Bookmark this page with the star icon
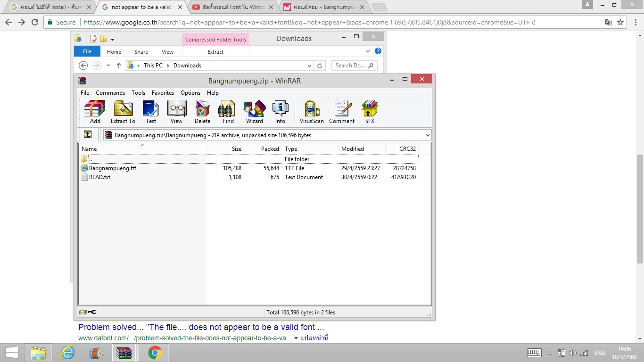Screen dimensions: 644x362 tap(620, 22)
